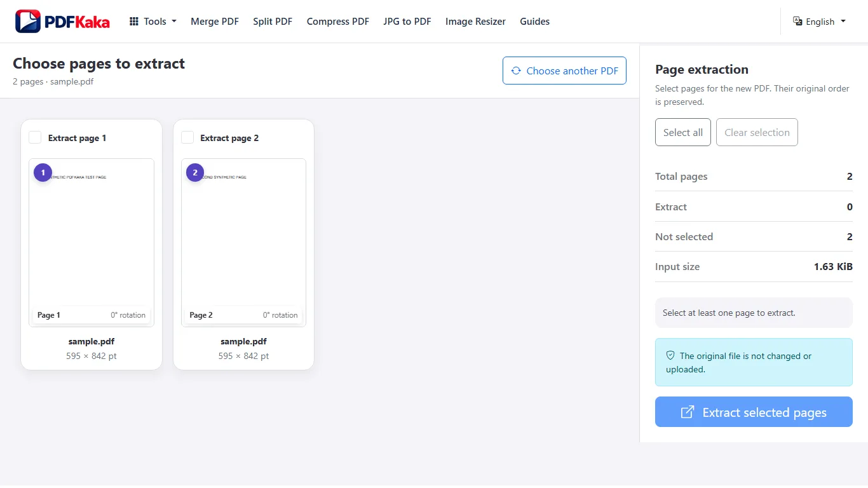Image resolution: width=868 pixels, height=488 pixels.
Task: Click the Page extraction heading
Action: [702, 69]
